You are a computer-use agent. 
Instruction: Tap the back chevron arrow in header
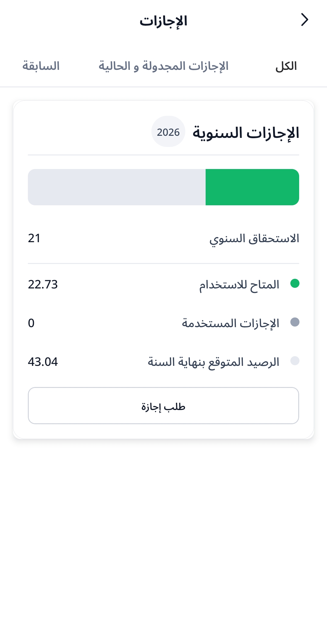coord(304,20)
